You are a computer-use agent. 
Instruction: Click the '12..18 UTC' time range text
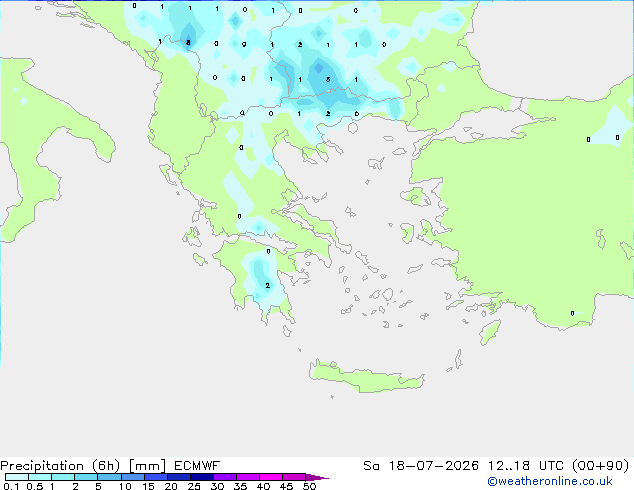[x=526, y=466]
